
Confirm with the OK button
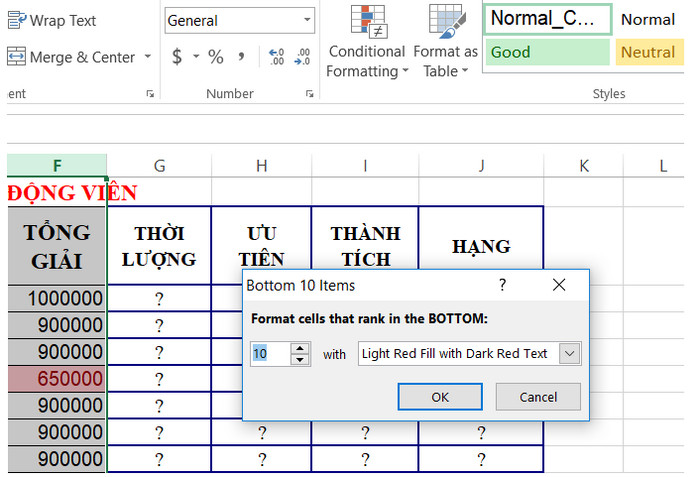point(440,397)
